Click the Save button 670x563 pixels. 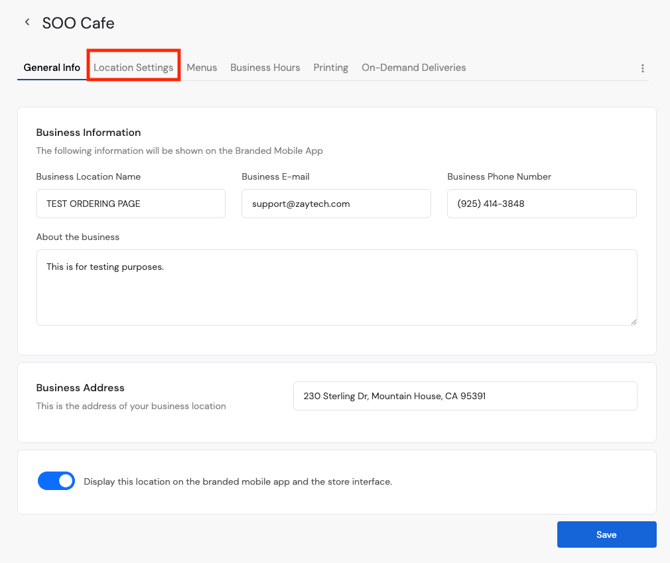[606, 534]
